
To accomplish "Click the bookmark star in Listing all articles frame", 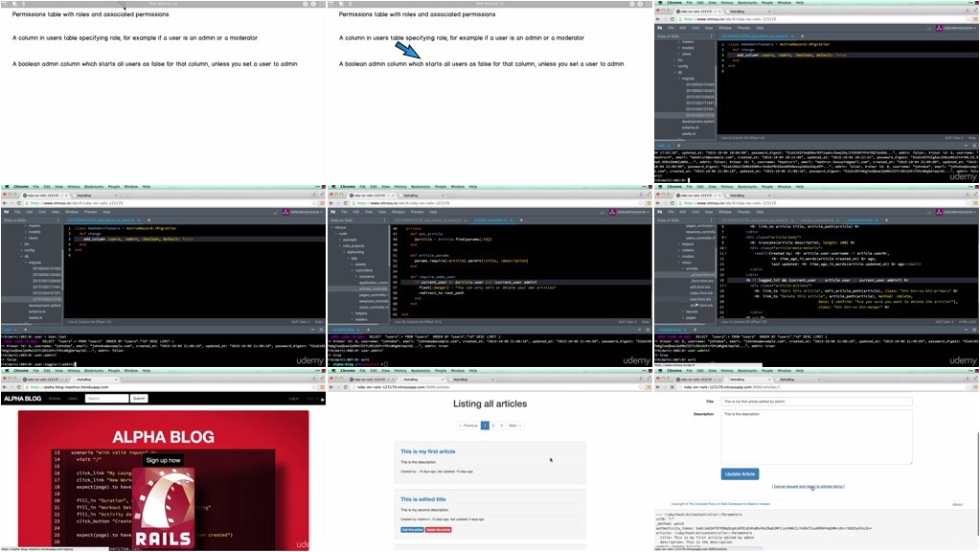I will pos(640,387).
